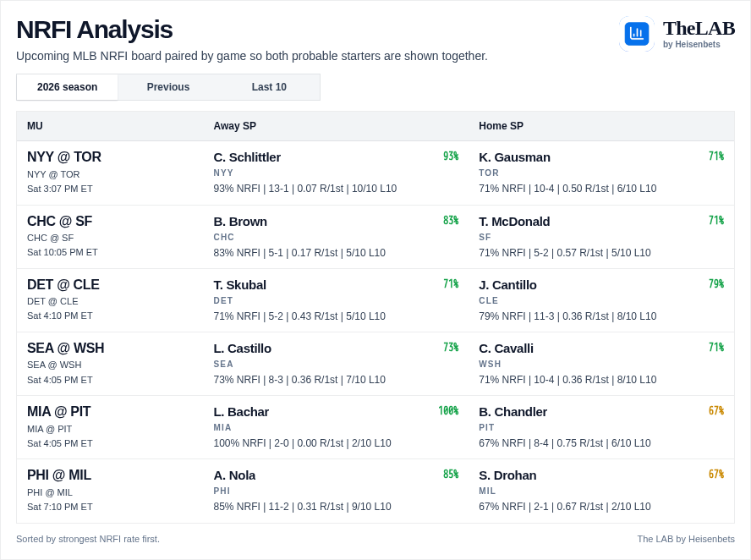This screenshot has width=751, height=560.
Task: Select pitcher L. Castillo
Action: [243, 349]
